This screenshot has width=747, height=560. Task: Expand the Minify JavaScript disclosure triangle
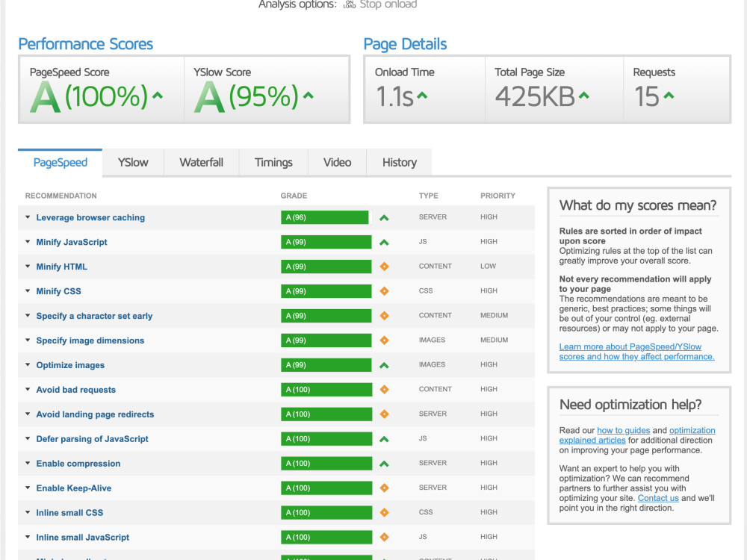28,242
